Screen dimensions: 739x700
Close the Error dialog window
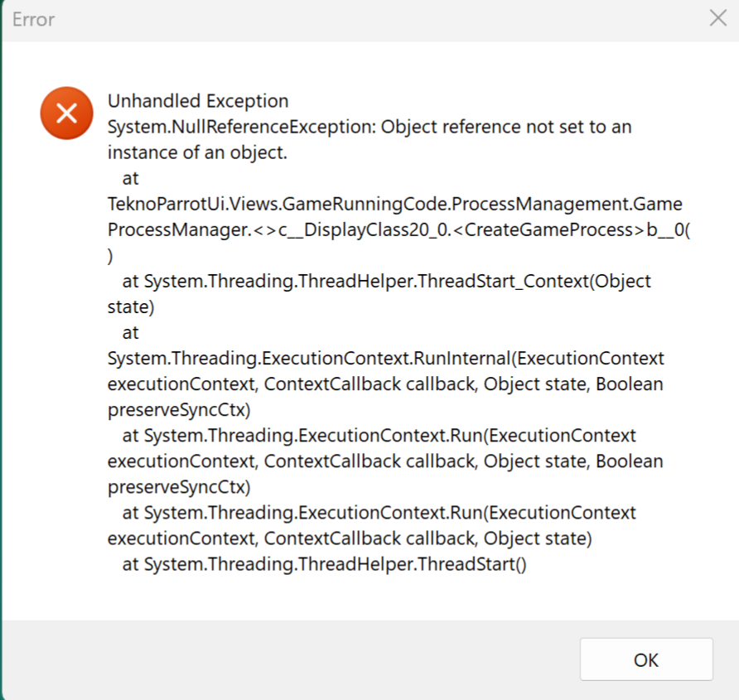[x=717, y=18]
